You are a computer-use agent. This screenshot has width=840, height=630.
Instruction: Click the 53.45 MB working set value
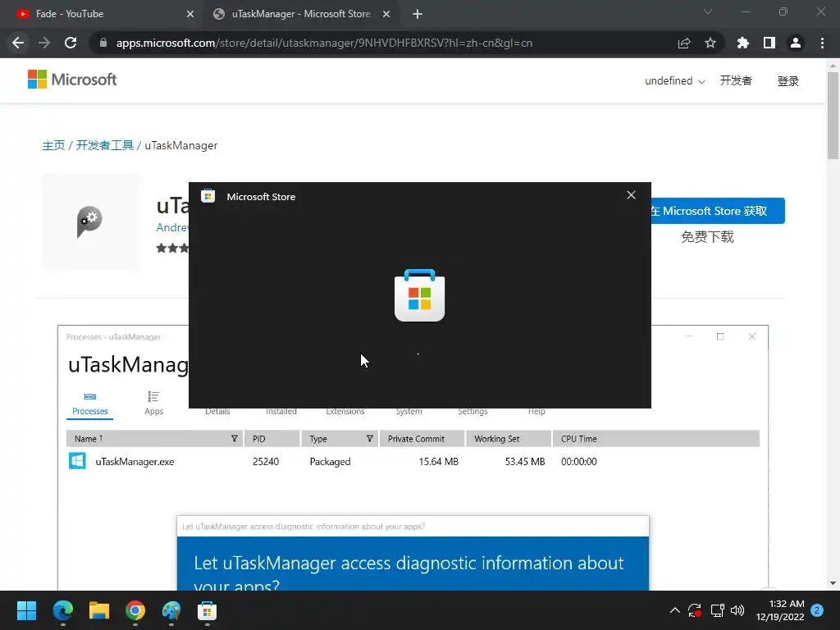click(x=525, y=462)
